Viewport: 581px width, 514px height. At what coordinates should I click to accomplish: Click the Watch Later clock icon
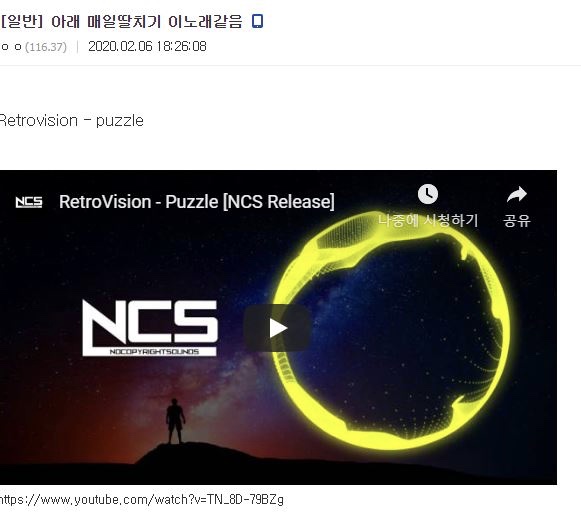tap(428, 194)
